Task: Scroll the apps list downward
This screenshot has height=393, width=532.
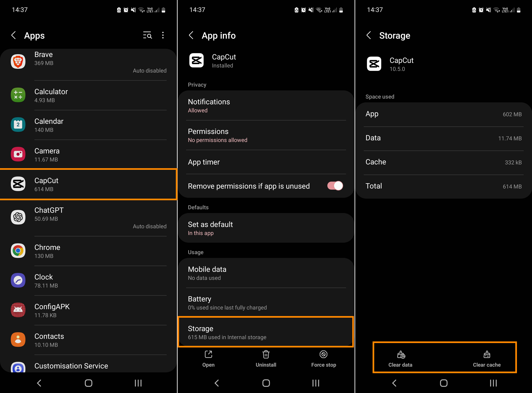Action: [x=89, y=206]
